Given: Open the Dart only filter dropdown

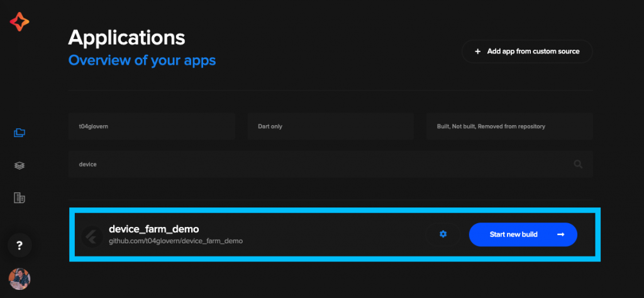Looking at the screenshot, I should click(331, 126).
